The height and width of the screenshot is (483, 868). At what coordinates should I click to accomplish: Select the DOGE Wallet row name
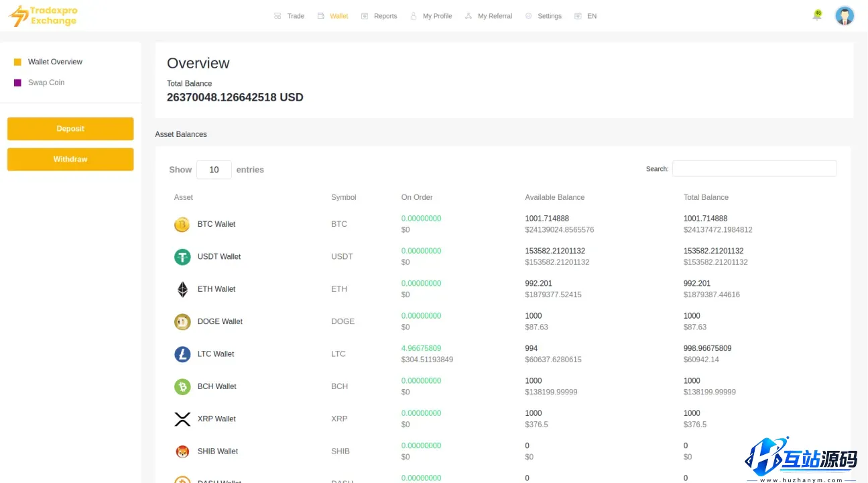pyautogui.click(x=220, y=321)
